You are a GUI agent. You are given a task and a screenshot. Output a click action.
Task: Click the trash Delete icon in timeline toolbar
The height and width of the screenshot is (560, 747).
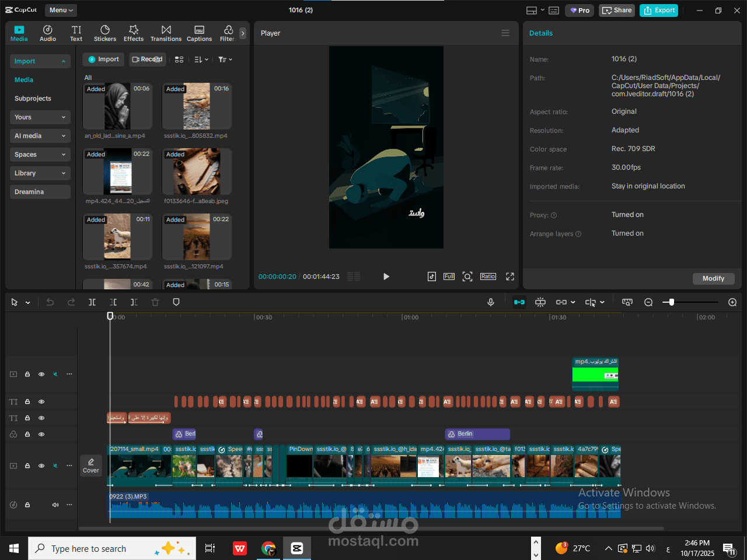coord(155,302)
